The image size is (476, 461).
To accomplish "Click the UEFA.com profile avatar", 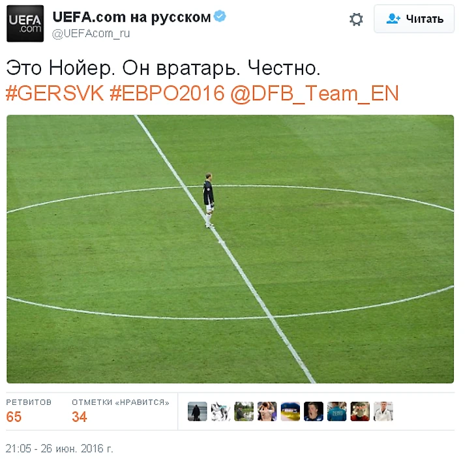I will (x=25, y=23).
